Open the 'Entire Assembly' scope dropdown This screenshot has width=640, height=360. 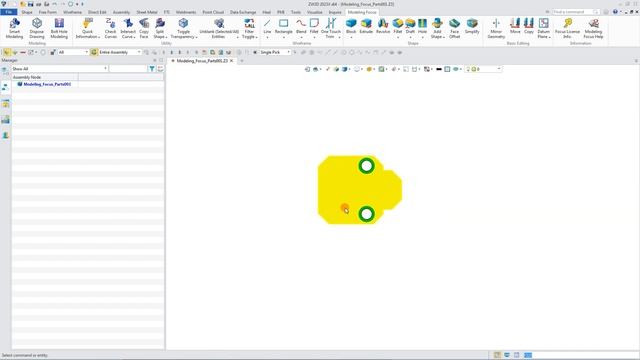tap(120, 52)
